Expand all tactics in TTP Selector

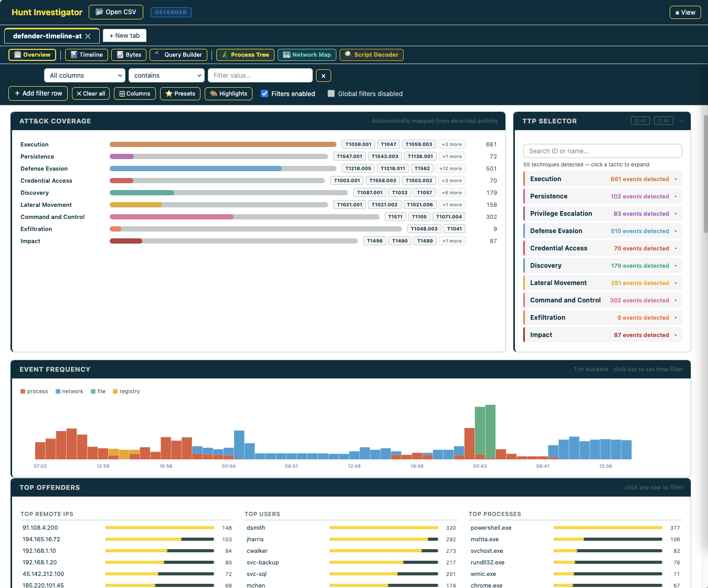[x=640, y=121]
